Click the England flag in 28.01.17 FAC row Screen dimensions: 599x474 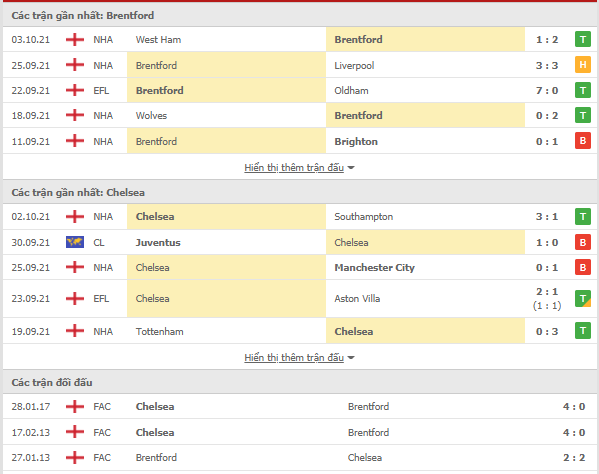click(75, 406)
